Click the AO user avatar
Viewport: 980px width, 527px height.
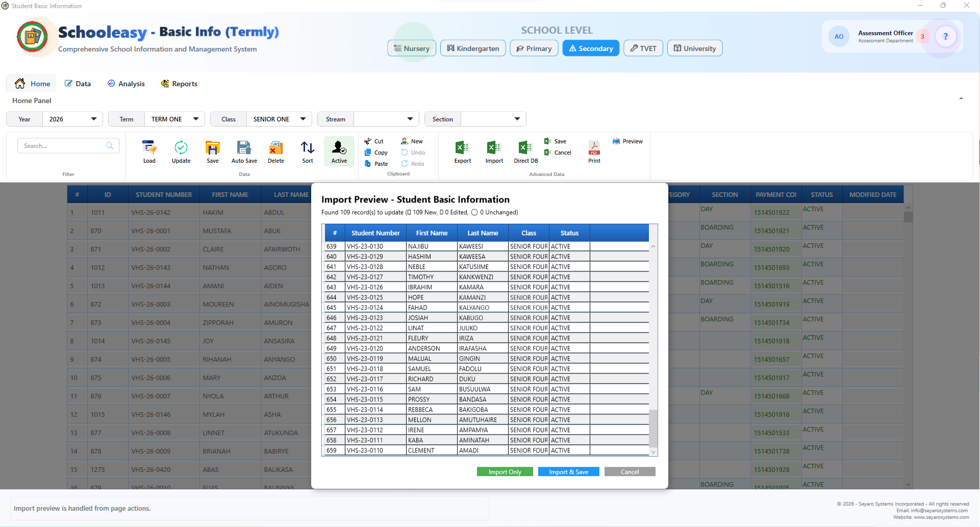(839, 37)
